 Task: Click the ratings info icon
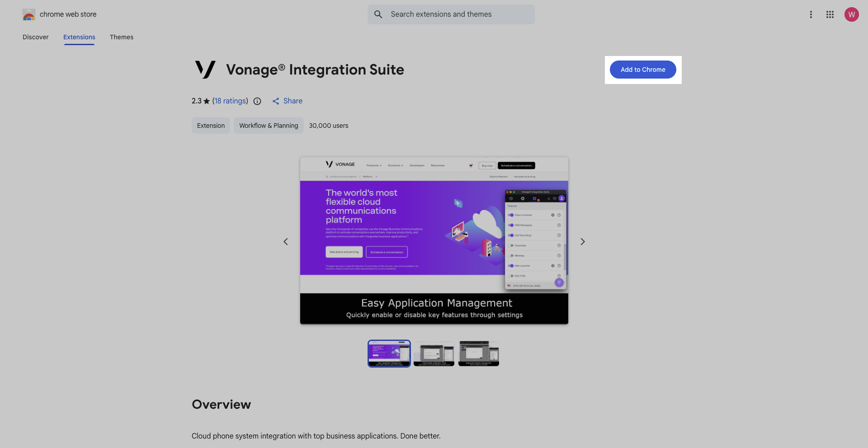[x=257, y=101]
